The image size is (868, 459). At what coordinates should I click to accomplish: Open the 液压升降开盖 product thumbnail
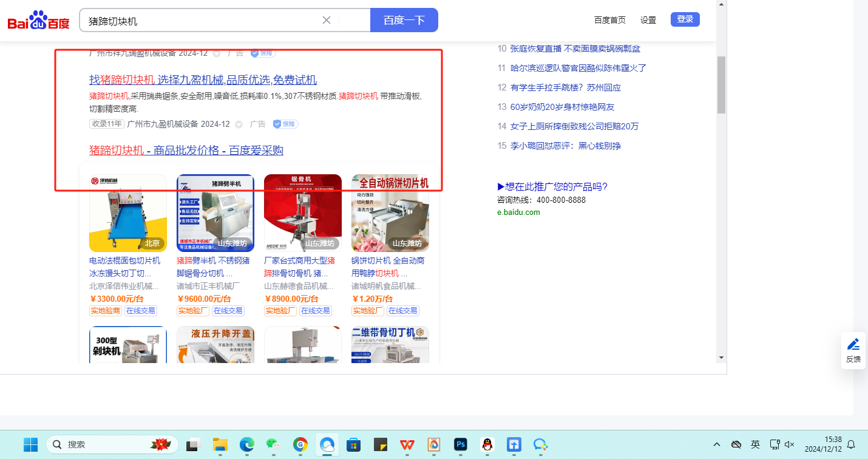tap(215, 345)
